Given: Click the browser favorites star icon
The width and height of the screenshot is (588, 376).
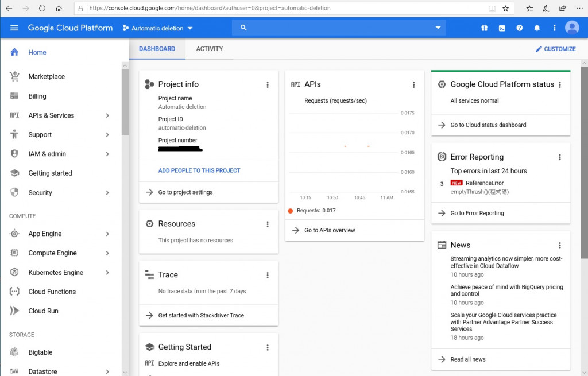Looking at the screenshot, I should click(x=505, y=8).
